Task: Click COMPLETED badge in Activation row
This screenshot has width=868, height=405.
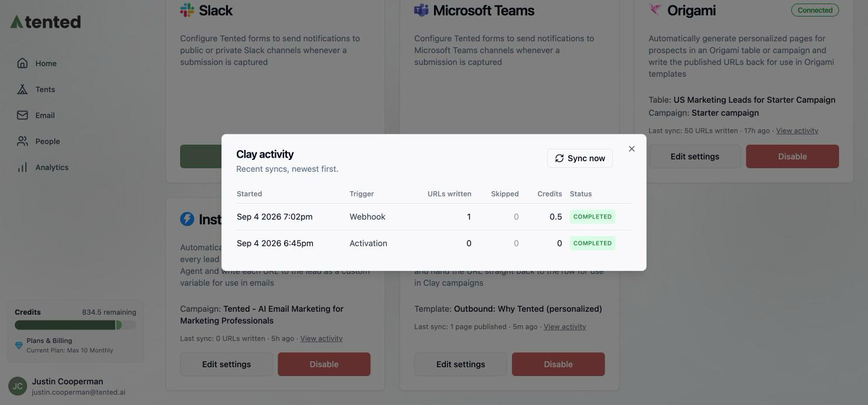Action: [x=592, y=243]
